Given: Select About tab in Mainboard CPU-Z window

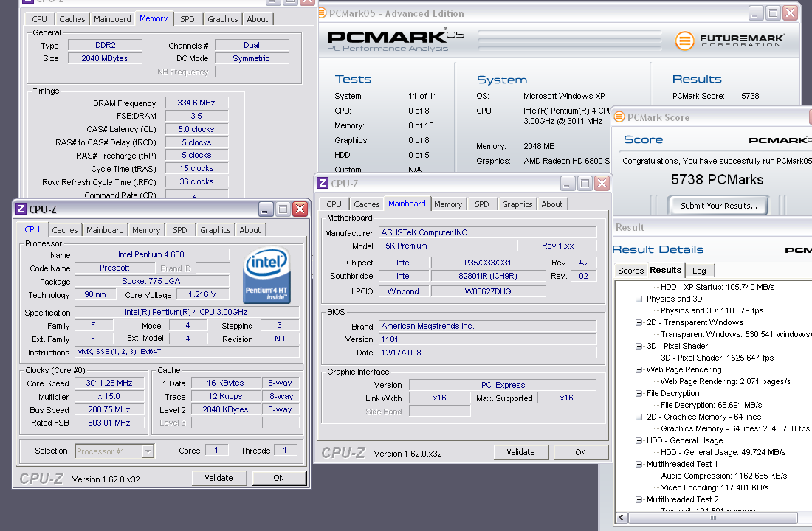Looking at the screenshot, I should coord(552,204).
